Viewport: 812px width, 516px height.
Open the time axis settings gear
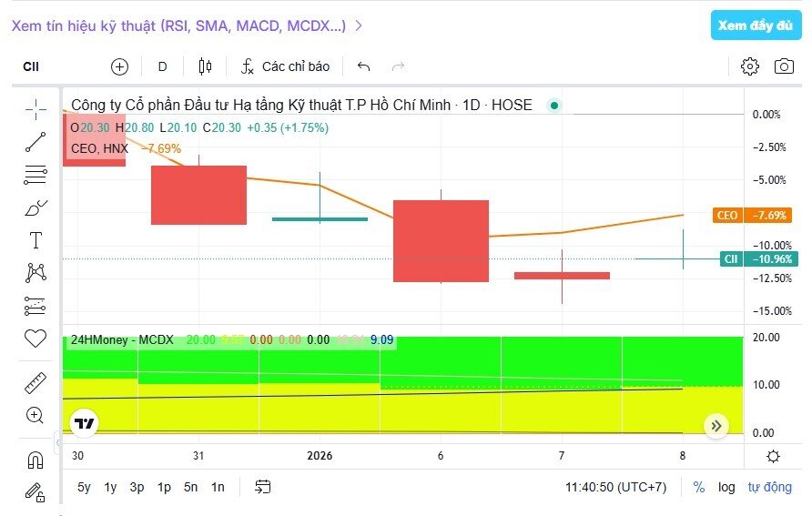tap(773, 456)
